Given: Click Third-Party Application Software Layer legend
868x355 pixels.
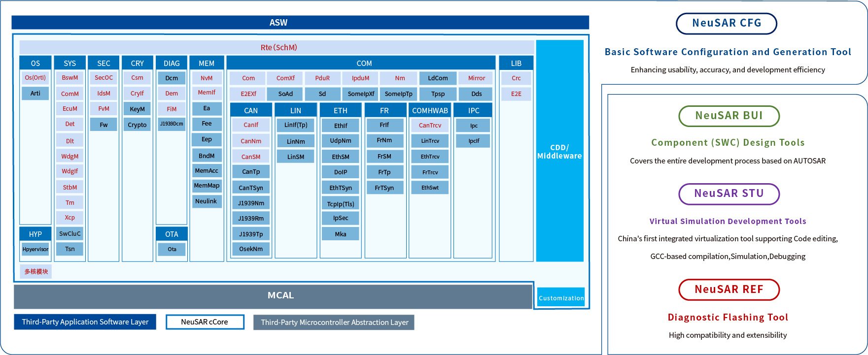Looking at the screenshot, I should pos(85,322).
